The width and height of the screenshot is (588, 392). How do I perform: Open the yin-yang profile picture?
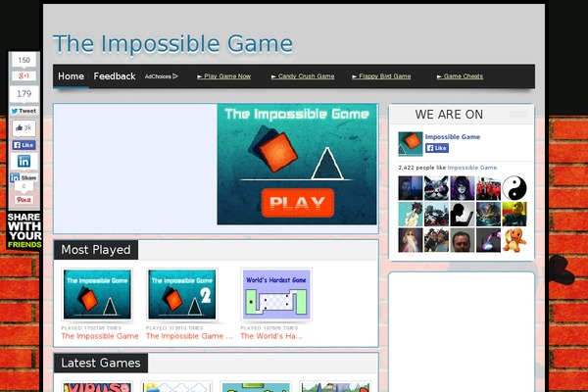(514, 188)
